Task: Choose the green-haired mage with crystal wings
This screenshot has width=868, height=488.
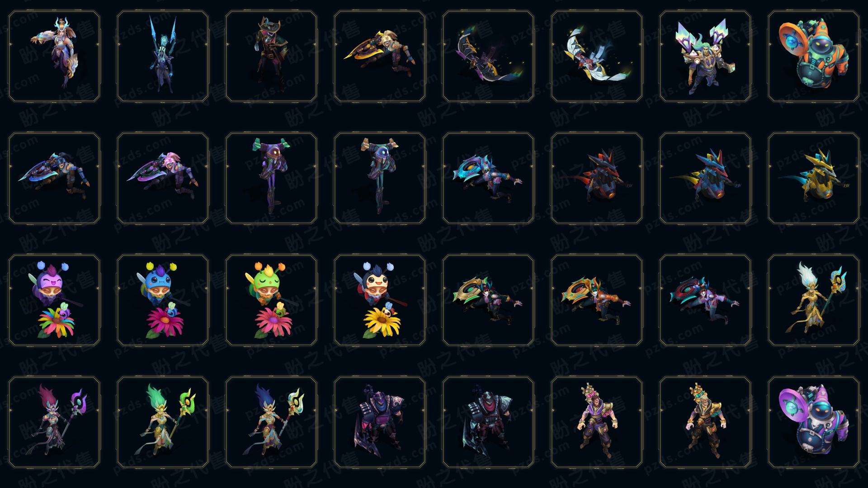Action: coord(705,56)
